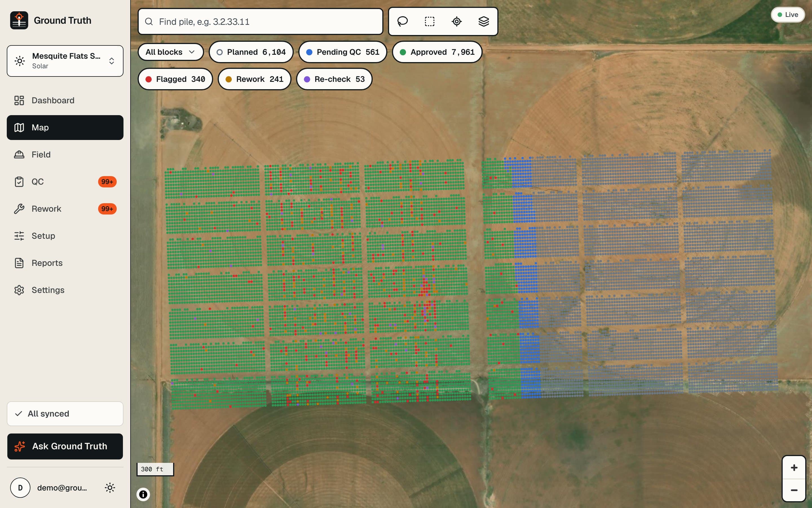The height and width of the screenshot is (508, 812).
Task: Toggle light theme with sun icon
Action: coord(110,487)
